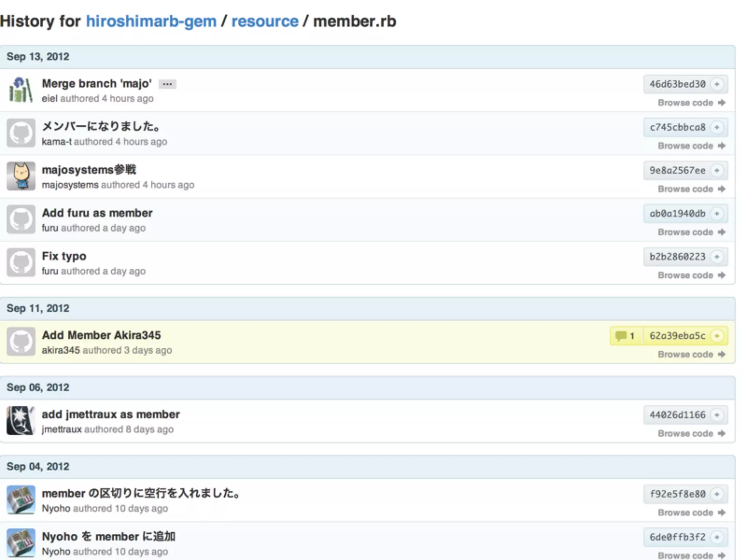Image resolution: width=747 pixels, height=560 pixels.
Task: Open the 'Add furu as member' commit
Action: (x=97, y=213)
